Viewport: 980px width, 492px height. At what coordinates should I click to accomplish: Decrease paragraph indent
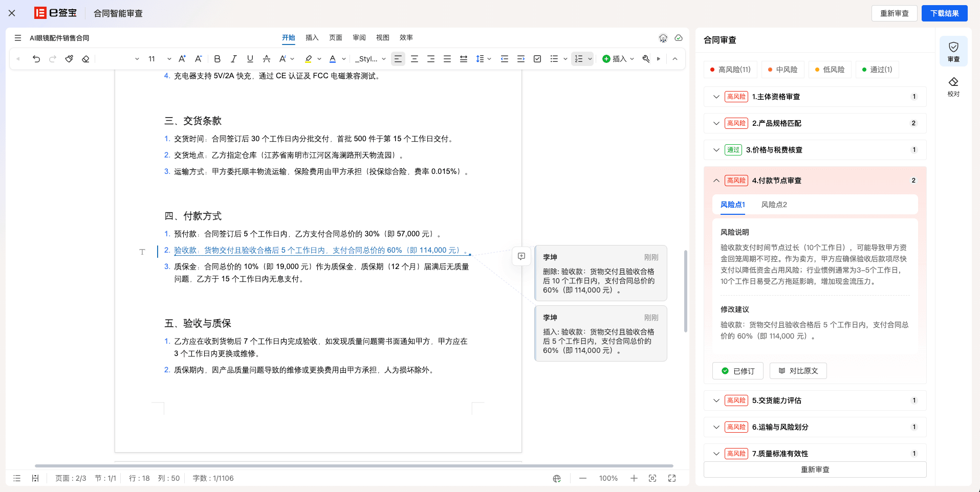[x=505, y=59]
